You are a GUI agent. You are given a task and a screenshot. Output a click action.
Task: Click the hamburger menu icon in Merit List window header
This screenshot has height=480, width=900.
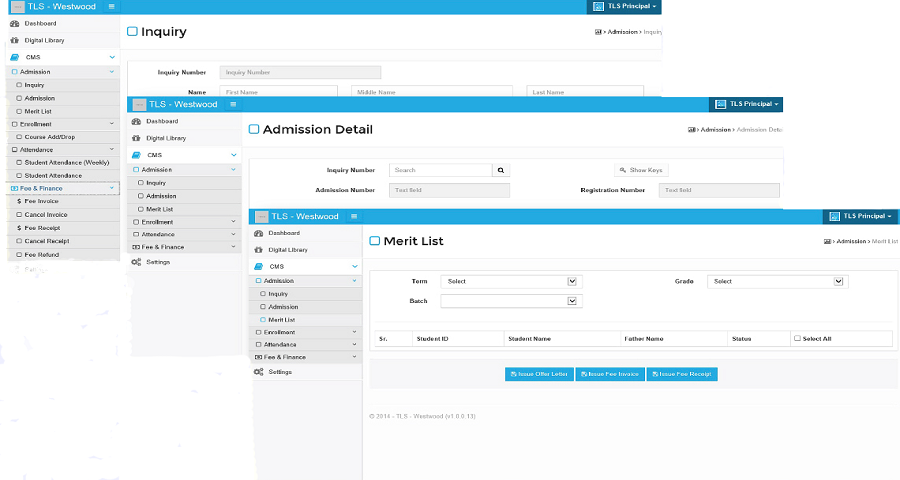click(x=353, y=216)
